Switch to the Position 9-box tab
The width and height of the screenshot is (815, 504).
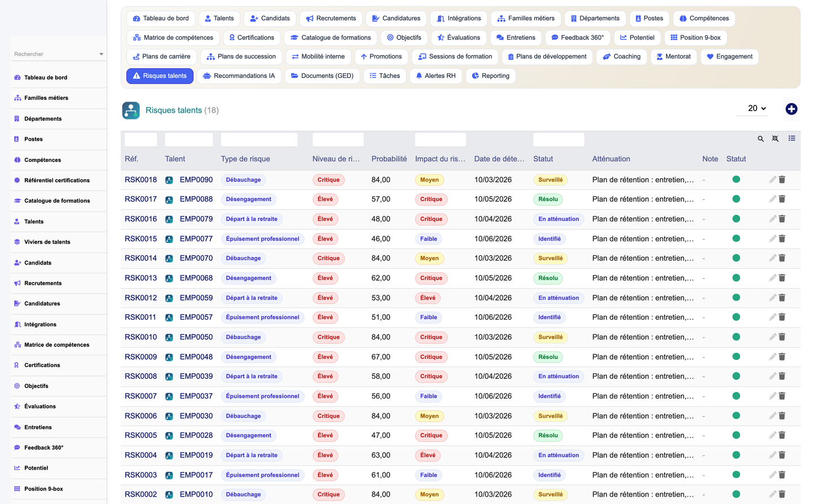click(695, 38)
